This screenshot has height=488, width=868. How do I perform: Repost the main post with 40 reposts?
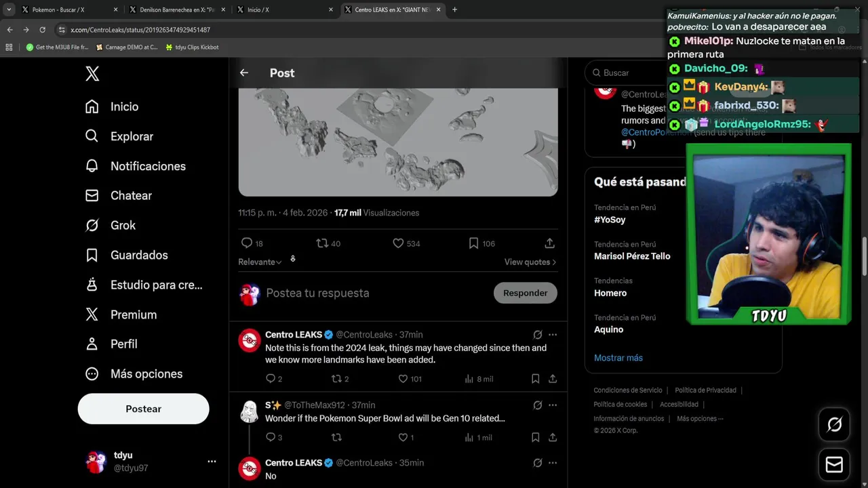pos(322,243)
